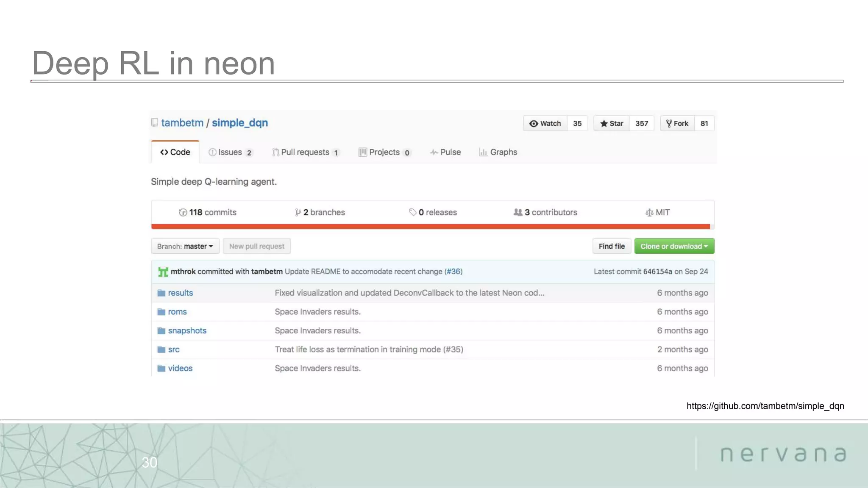
Task: Click the folder icon for results
Action: 161,293
